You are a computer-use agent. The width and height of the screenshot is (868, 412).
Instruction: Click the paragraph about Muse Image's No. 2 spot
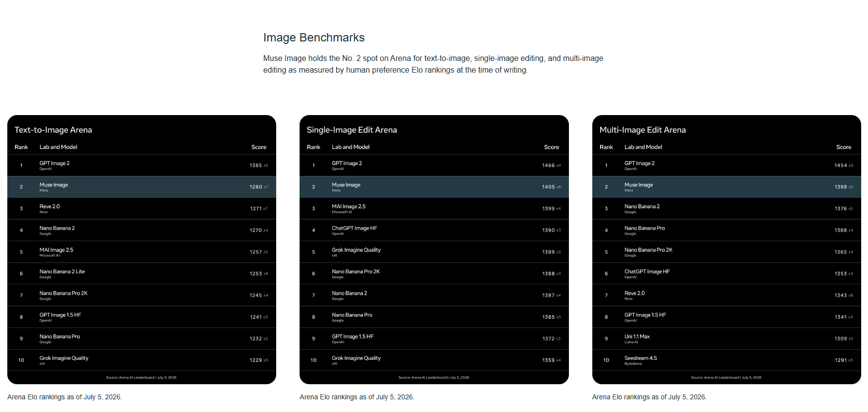(x=433, y=64)
